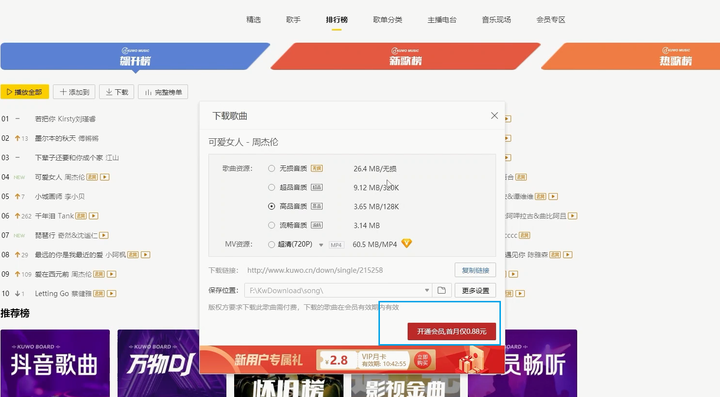
Task: Click the gold VIP diamond icon
Action: pos(406,243)
